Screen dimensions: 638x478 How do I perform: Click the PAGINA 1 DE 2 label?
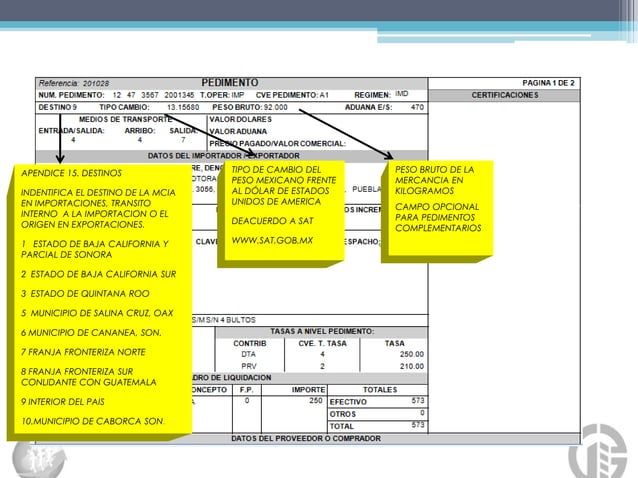[548, 83]
